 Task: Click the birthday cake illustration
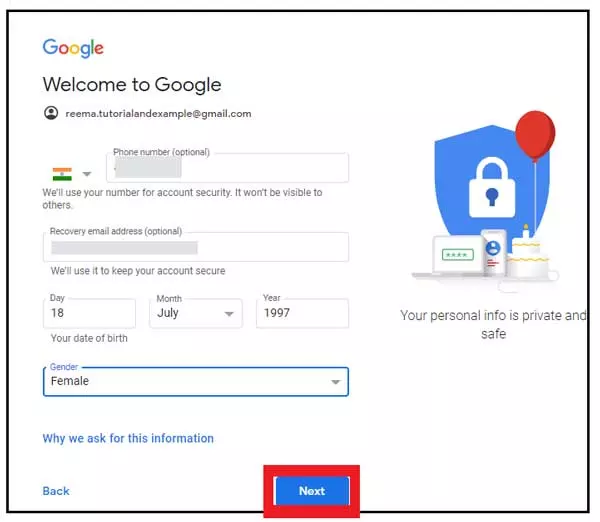[528, 254]
